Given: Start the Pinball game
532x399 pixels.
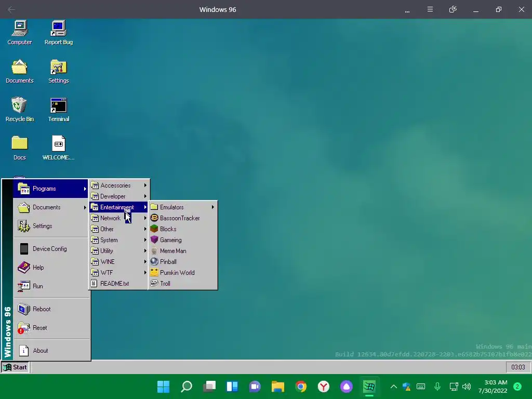Looking at the screenshot, I should 182,262.
